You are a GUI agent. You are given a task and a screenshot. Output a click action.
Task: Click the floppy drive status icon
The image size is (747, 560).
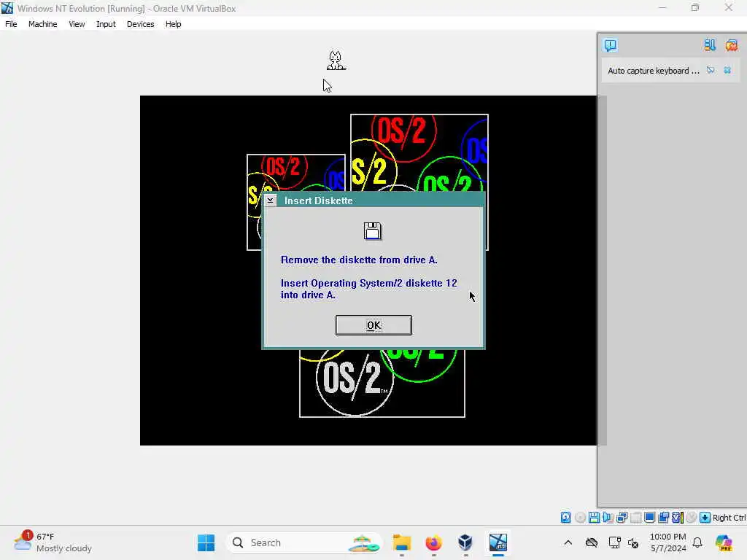click(x=594, y=518)
